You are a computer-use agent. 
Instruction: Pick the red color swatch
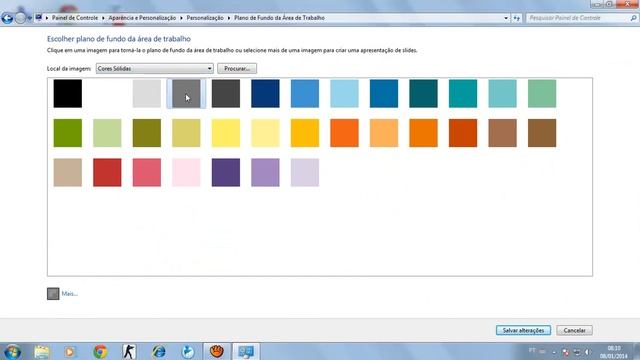click(x=107, y=173)
